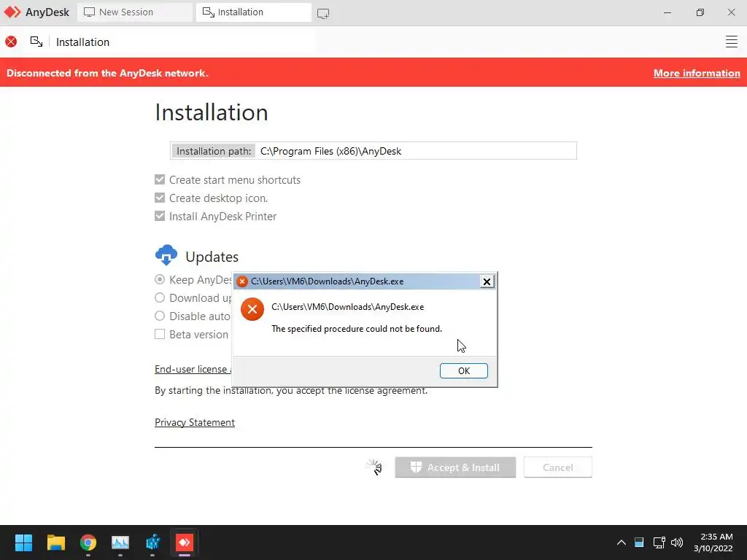Select Keep AnyDesk up to date radio

[x=160, y=279]
